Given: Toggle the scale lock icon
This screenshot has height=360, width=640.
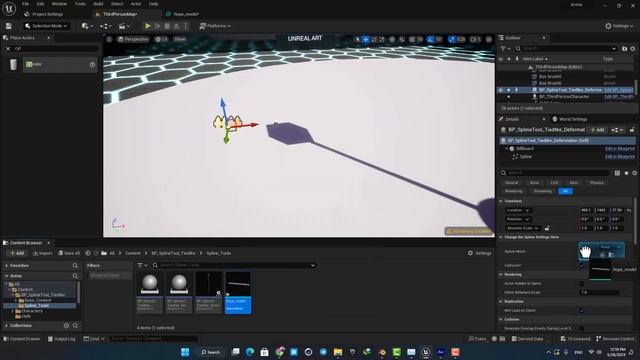Looking at the screenshot, I should point(547,228).
